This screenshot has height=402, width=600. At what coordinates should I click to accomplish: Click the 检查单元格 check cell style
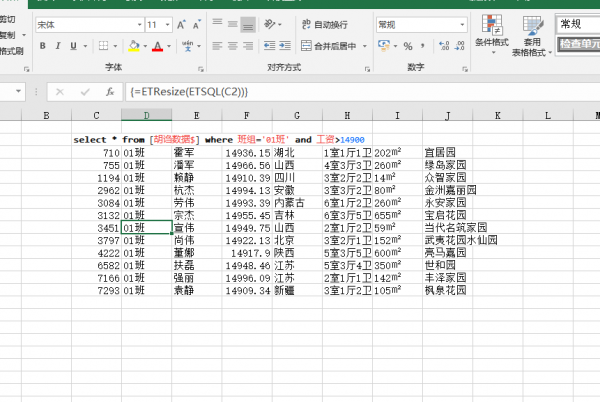click(579, 44)
